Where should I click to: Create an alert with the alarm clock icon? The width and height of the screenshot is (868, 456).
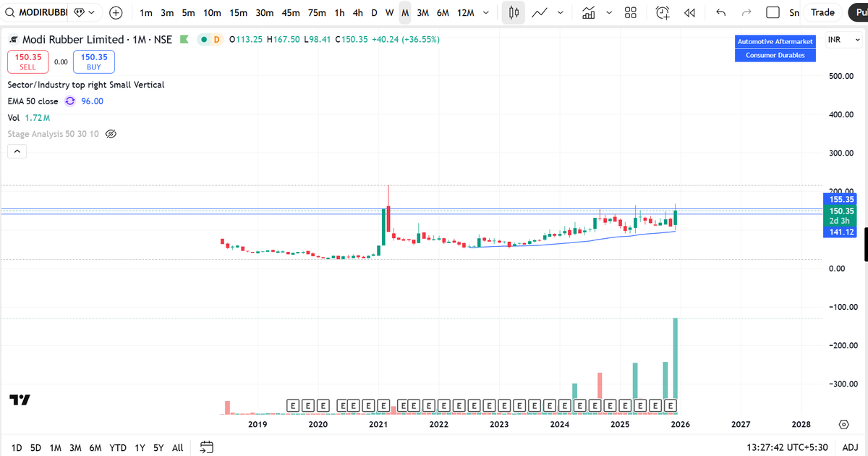click(x=663, y=12)
